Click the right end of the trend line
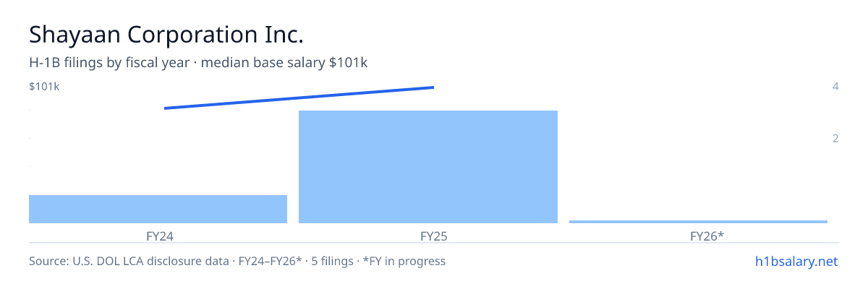This screenshot has height=289, width=868. tap(433, 87)
